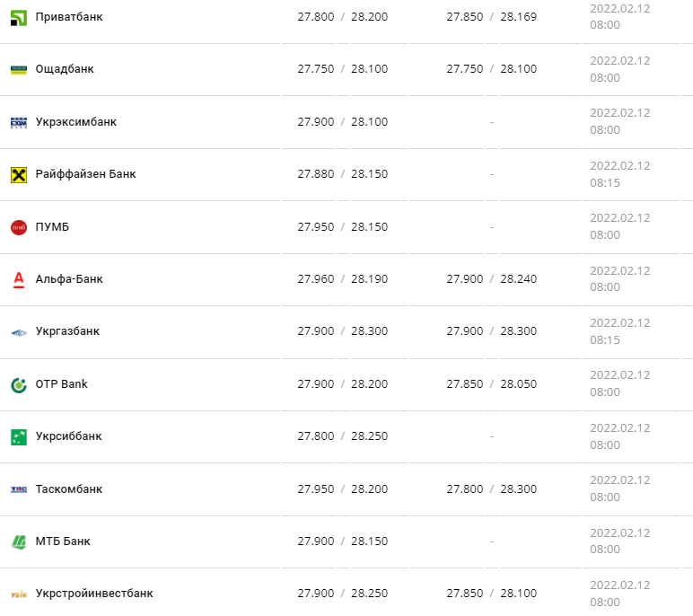Click the ПУМБ red round logo
Screen dimensions: 693x616
19,227
